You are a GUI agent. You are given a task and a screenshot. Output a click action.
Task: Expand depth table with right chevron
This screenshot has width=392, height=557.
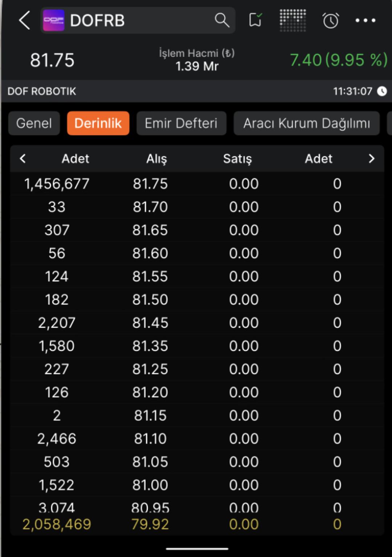click(x=371, y=159)
